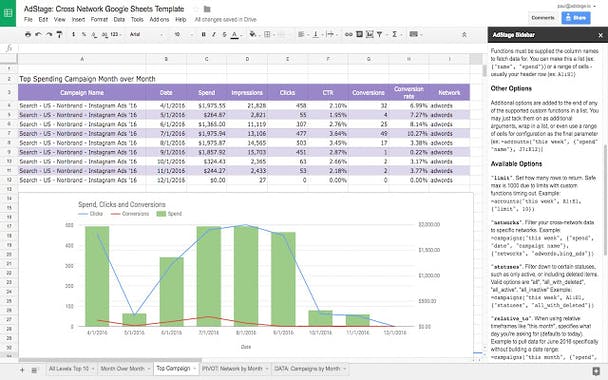Format as currency
608x380 pixels.
[74, 35]
